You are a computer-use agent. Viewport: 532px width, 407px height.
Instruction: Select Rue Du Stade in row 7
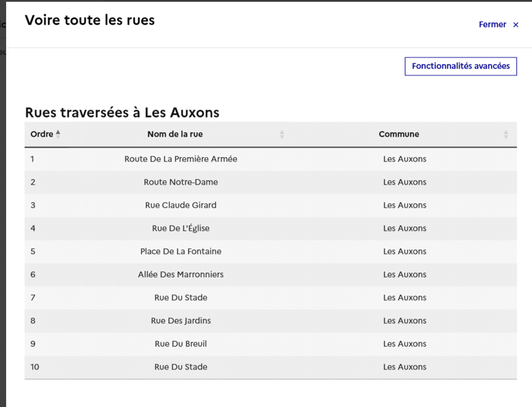[x=181, y=297]
